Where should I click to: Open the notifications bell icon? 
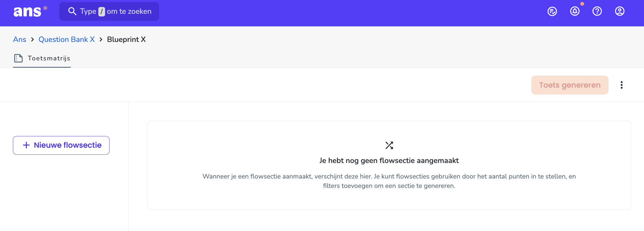point(575,11)
